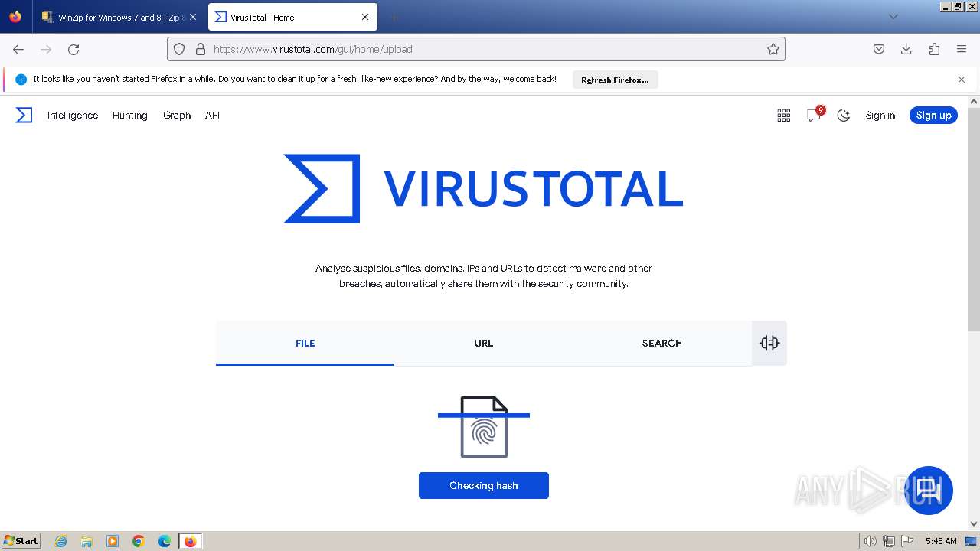Open a new browser tab

point(394,17)
